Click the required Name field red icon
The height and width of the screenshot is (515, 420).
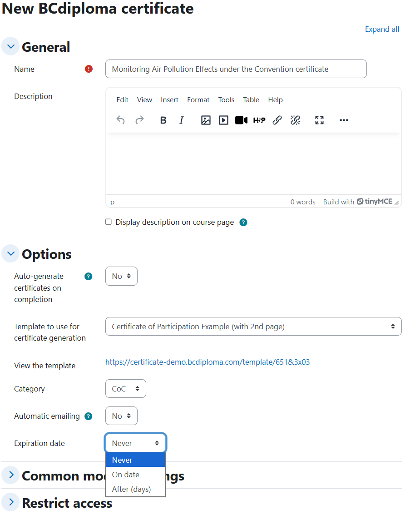coord(89,69)
